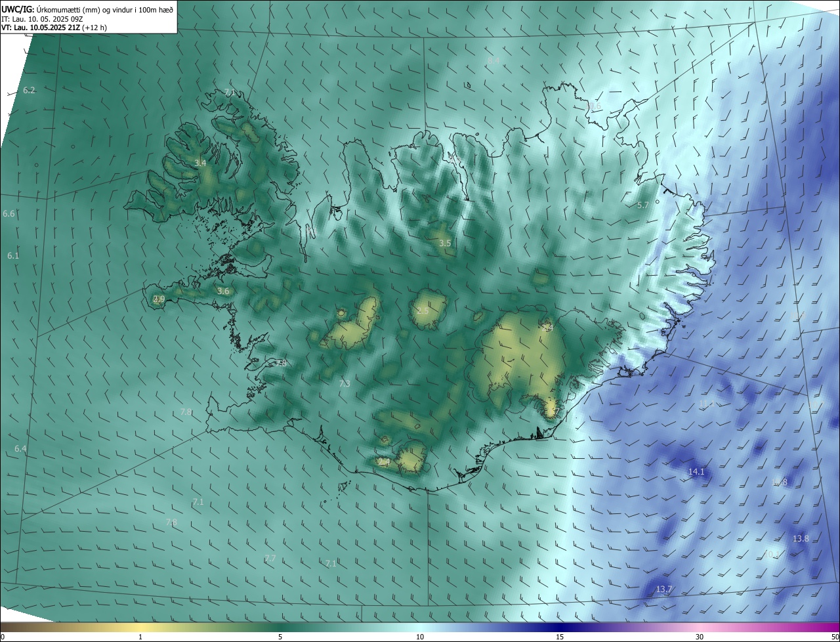
Task: Select the valid time line 'VT: Lau. 10.05.2025 21Z (+12 h)'
Action: 54,28
